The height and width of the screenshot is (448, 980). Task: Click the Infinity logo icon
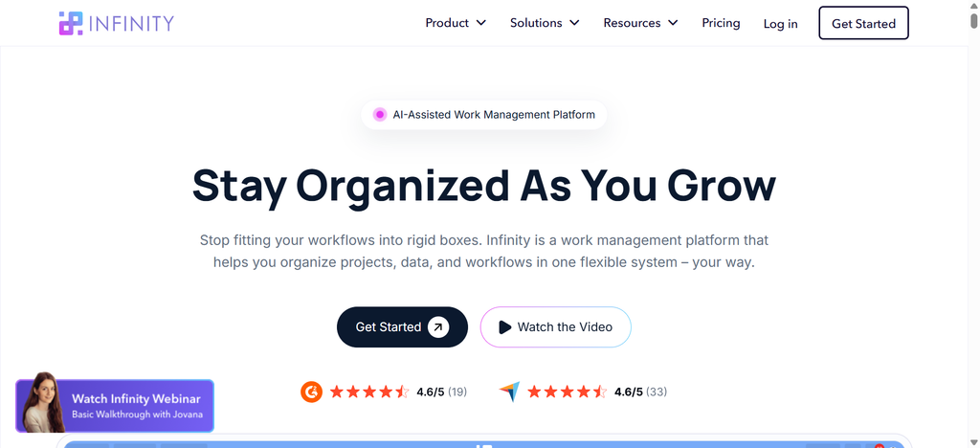tap(71, 23)
